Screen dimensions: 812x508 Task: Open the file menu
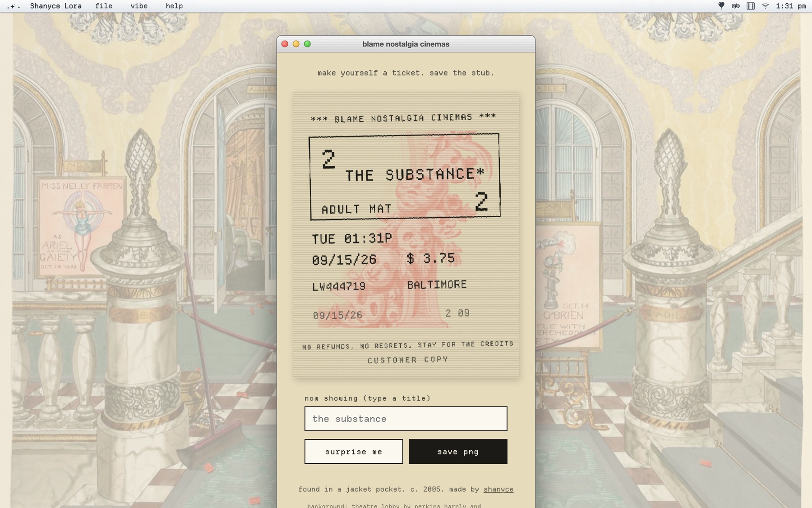point(104,6)
